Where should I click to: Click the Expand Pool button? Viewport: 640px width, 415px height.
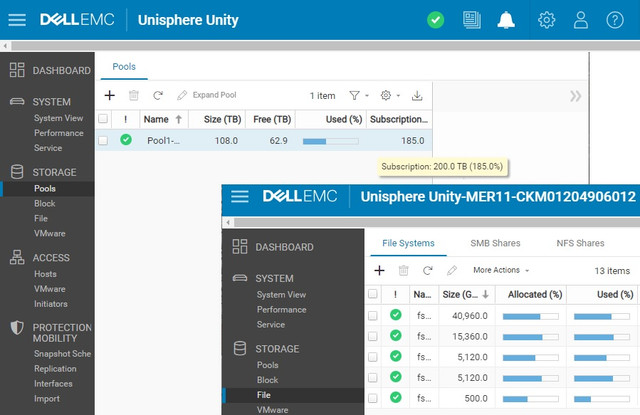click(207, 95)
